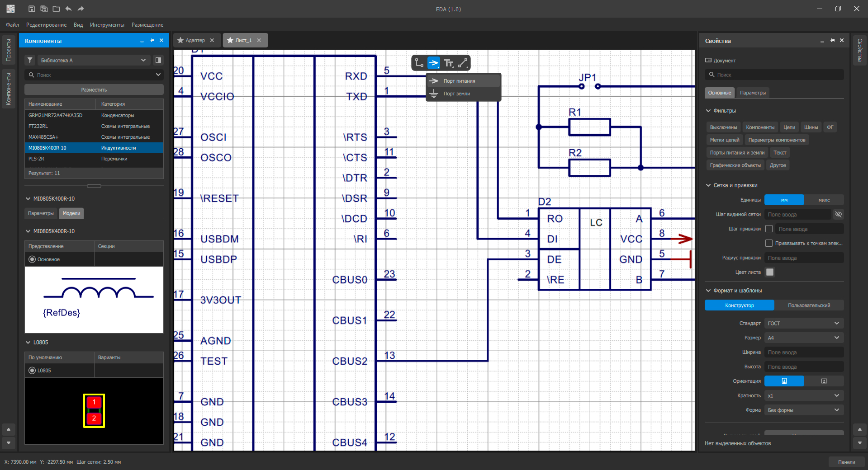Click the Документ icon in Свойства
This screenshot has height=470, width=868.
coord(708,61)
